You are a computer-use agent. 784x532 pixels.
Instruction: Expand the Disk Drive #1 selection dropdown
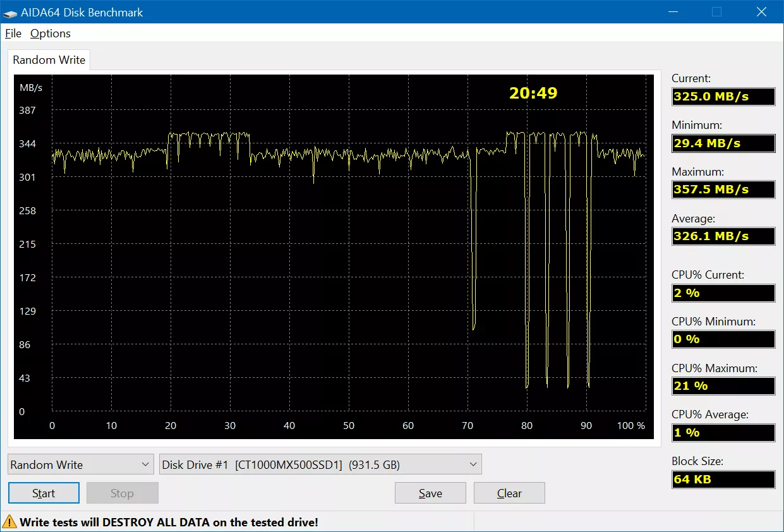tap(320, 464)
